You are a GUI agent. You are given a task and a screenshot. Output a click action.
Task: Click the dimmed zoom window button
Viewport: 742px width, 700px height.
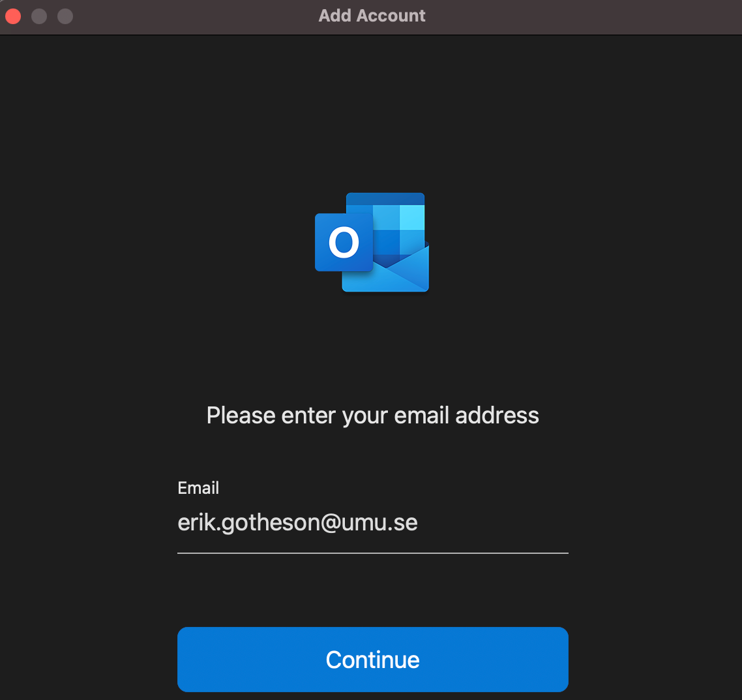pyautogui.click(x=65, y=16)
